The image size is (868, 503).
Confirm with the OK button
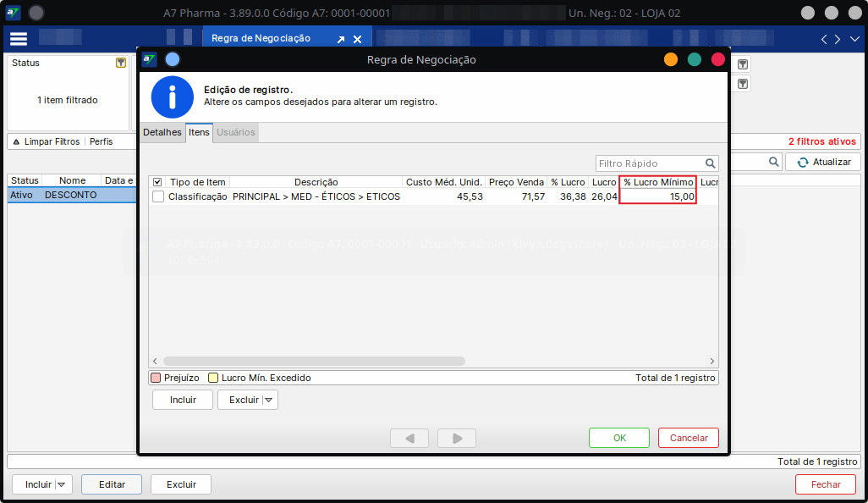pyautogui.click(x=618, y=438)
